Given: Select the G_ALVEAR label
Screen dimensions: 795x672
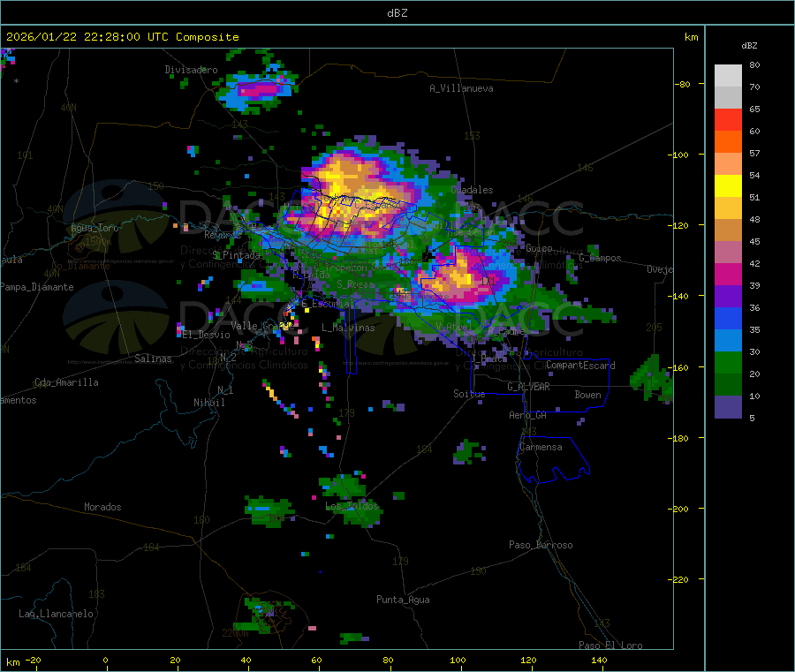Looking at the screenshot, I should click(x=528, y=387).
